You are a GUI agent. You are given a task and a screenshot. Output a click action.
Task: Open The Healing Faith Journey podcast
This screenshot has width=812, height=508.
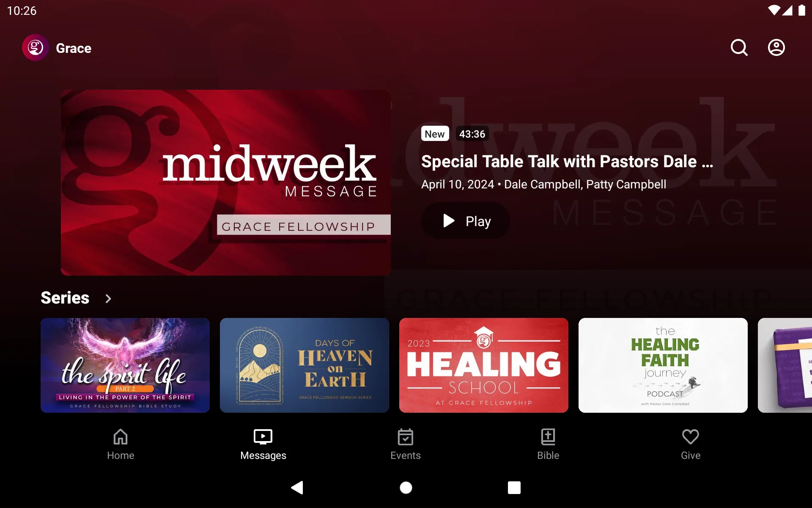pyautogui.click(x=663, y=365)
